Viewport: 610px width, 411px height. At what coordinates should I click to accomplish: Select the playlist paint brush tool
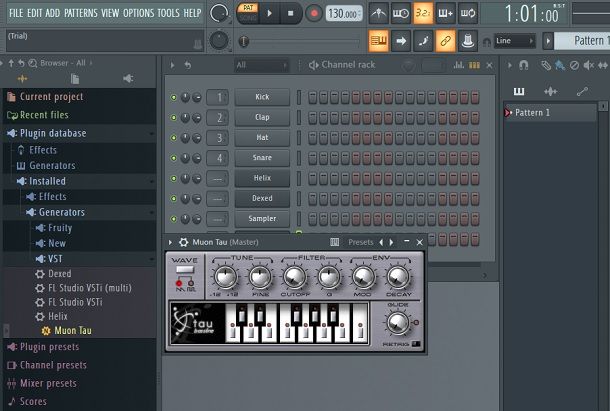point(560,65)
